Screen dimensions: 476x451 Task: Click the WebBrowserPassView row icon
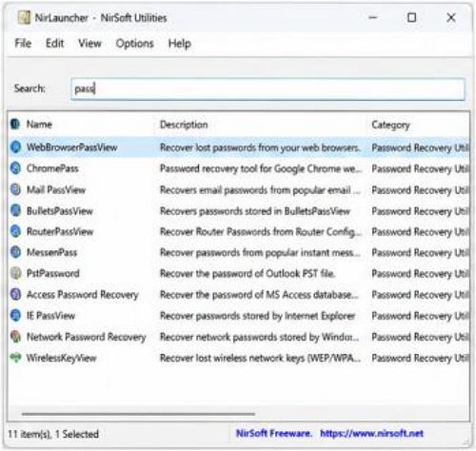pyautogui.click(x=15, y=147)
